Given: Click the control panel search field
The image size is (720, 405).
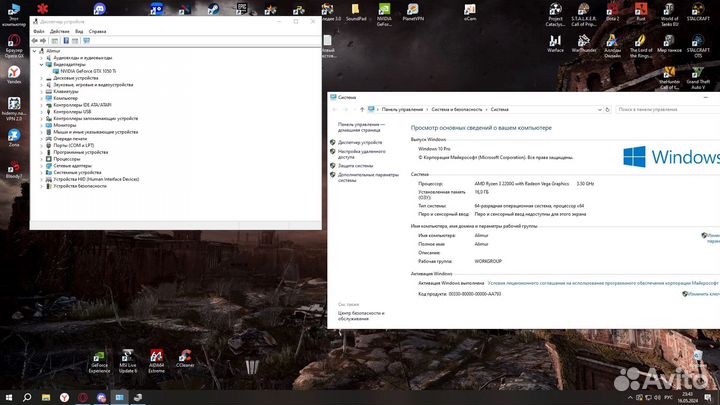Looking at the screenshot, I should 668,110.
